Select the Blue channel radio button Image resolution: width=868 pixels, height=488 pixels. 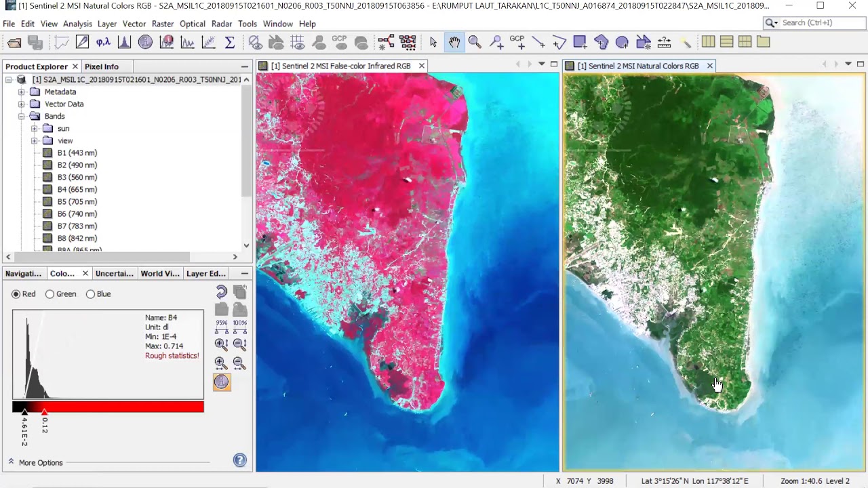pos(90,294)
